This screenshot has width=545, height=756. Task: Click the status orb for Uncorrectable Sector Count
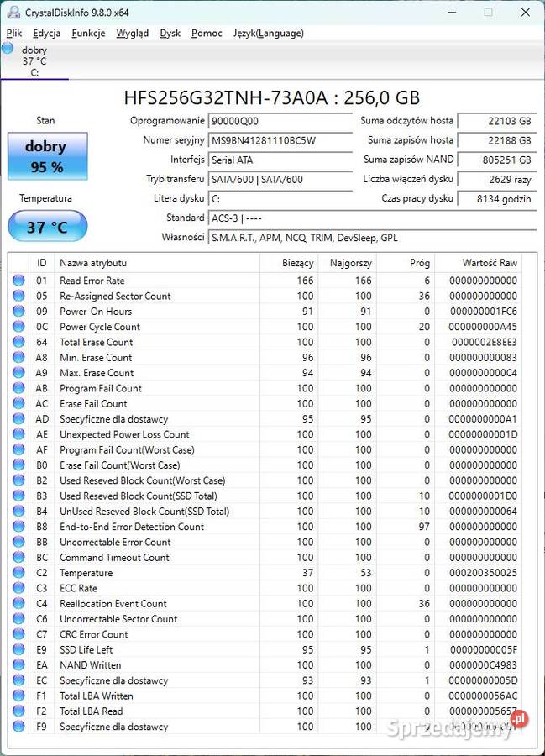pos(18,618)
